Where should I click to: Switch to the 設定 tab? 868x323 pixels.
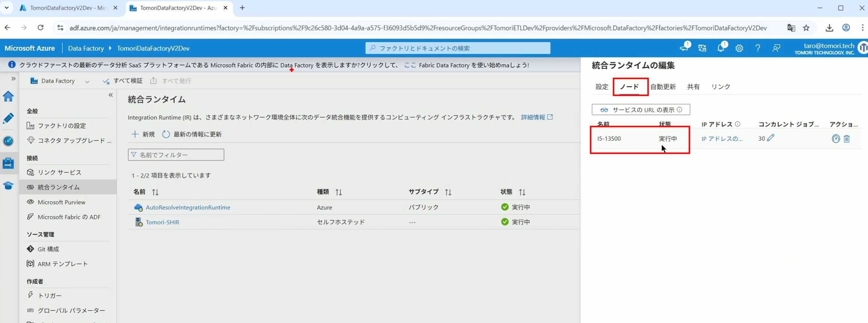(x=602, y=87)
